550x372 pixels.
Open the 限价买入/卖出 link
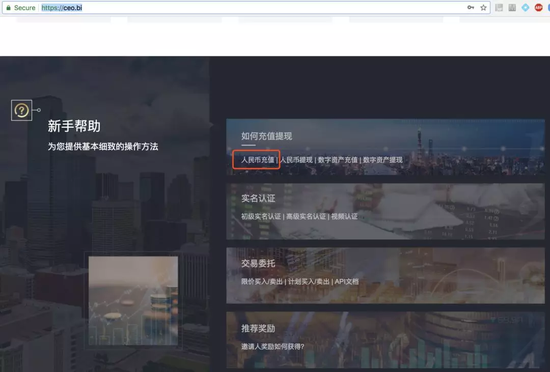pos(262,282)
